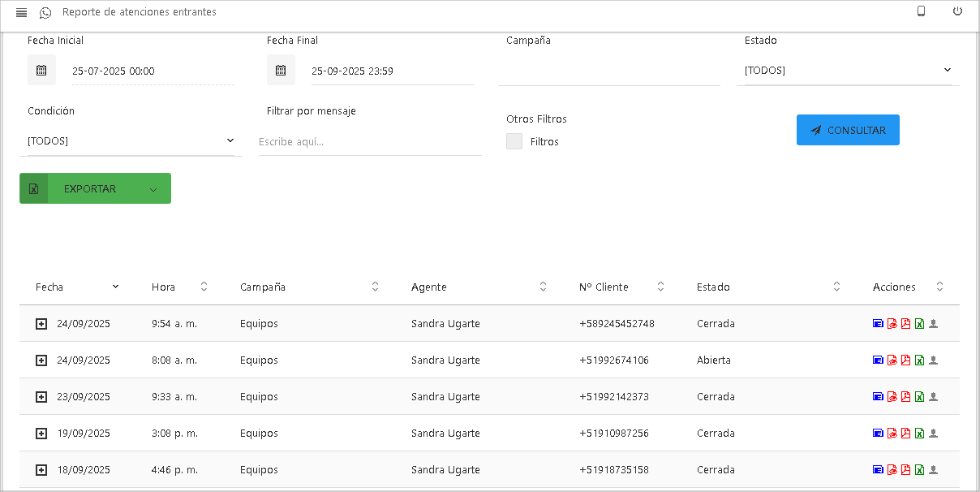Preview PDF with eye icon for +51992674106
This screenshot has height=492, width=980.
click(x=892, y=360)
